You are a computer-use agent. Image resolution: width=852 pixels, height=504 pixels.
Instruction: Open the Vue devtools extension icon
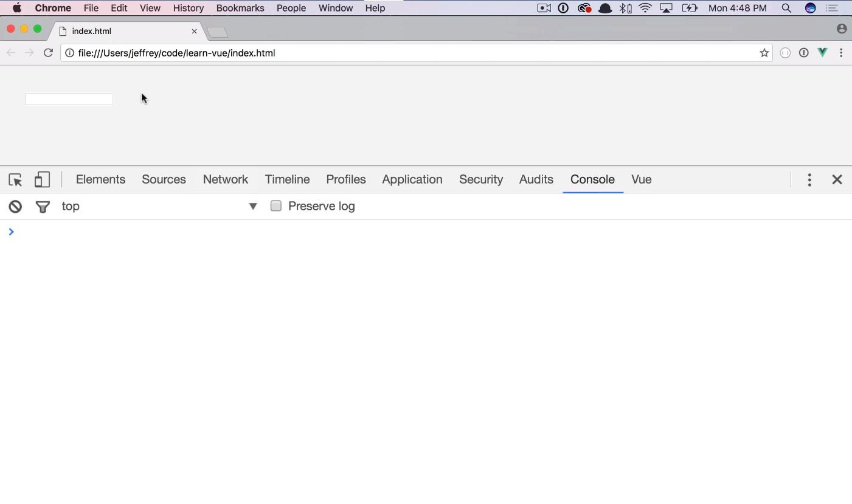(823, 53)
